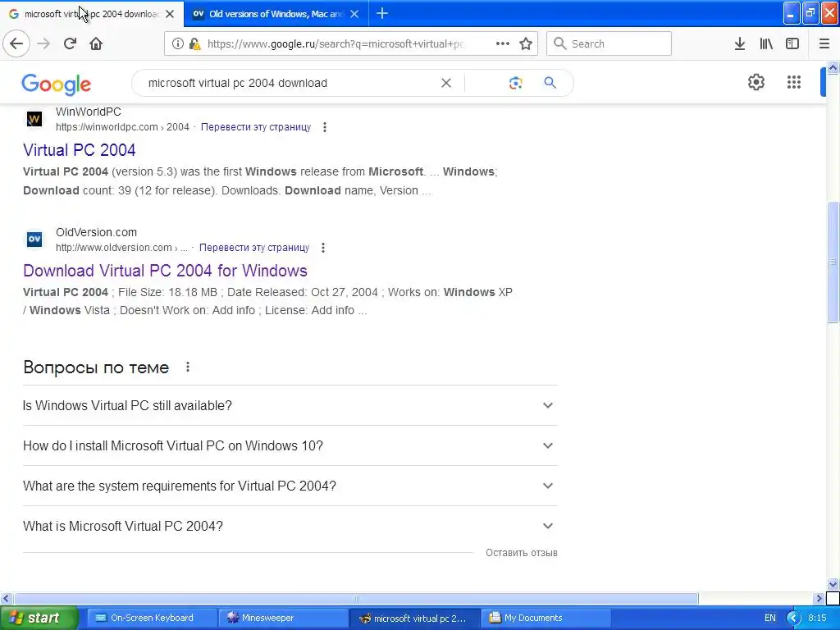Viewport: 840px width, 630px height.
Task: Clear the Google search query
Action: (x=445, y=83)
